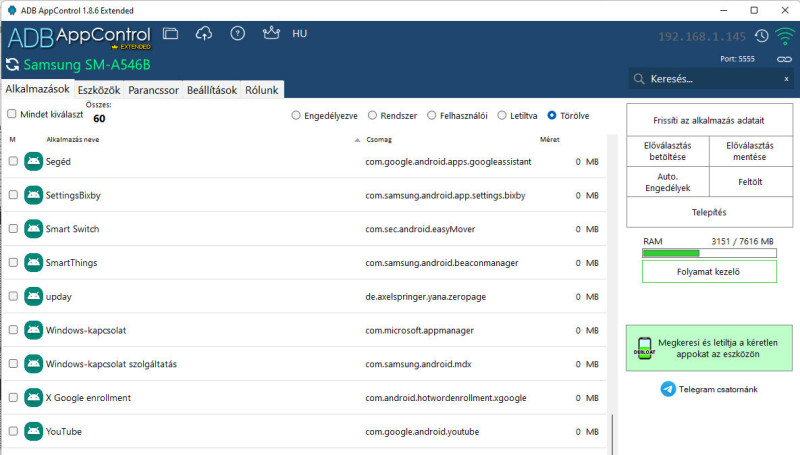
Task: Select the Letiltva radio button
Action: [x=502, y=115]
